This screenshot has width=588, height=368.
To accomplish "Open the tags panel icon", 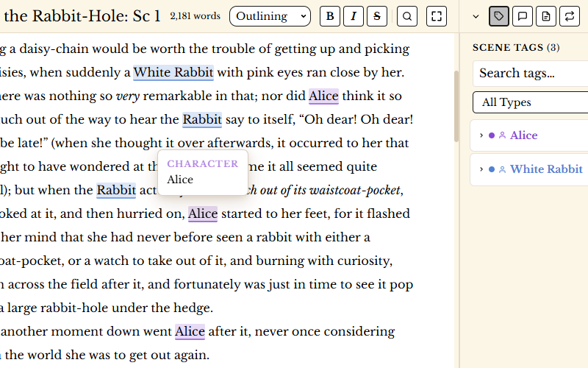I will [x=499, y=16].
